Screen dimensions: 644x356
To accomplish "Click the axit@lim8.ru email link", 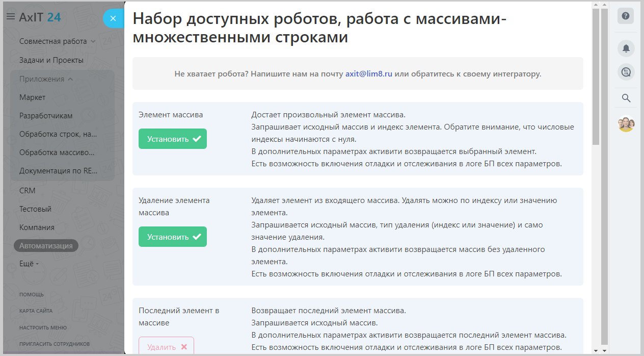I will click(369, 73).
